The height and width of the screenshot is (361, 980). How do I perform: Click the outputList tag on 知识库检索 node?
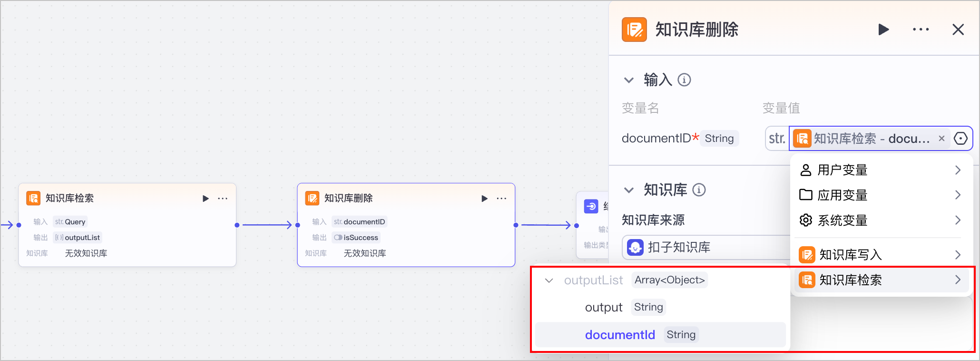[78, 238]
